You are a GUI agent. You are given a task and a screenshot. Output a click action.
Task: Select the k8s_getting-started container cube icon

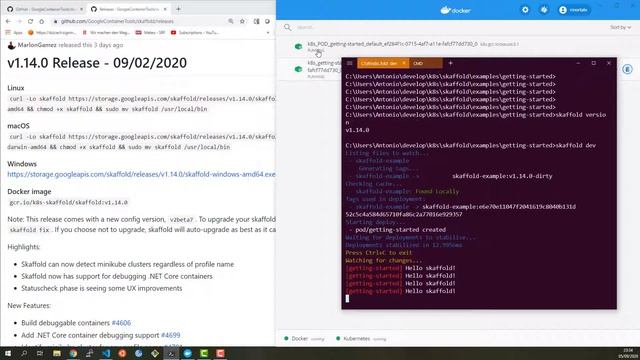point(298,69)
